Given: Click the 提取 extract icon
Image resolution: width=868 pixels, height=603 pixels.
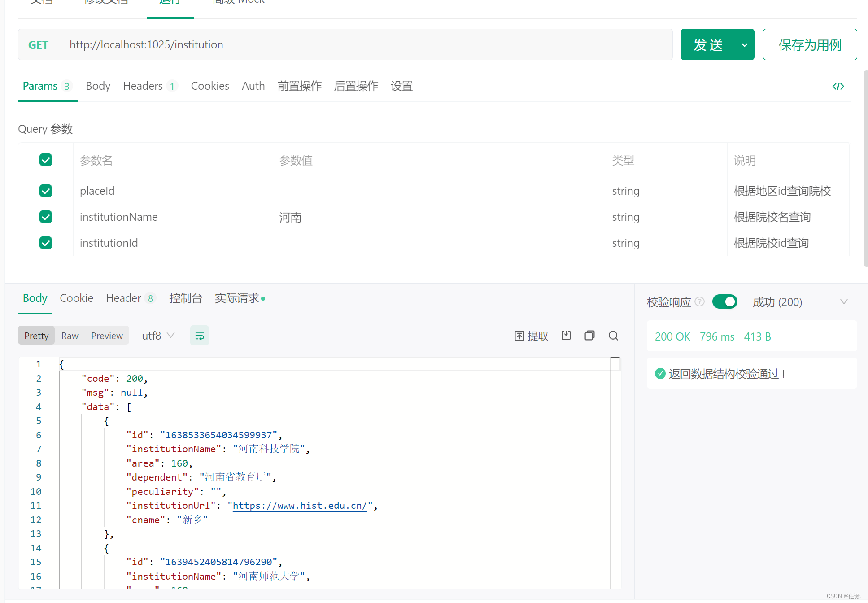Looking at the screenshot, I should tap(531, 336).
